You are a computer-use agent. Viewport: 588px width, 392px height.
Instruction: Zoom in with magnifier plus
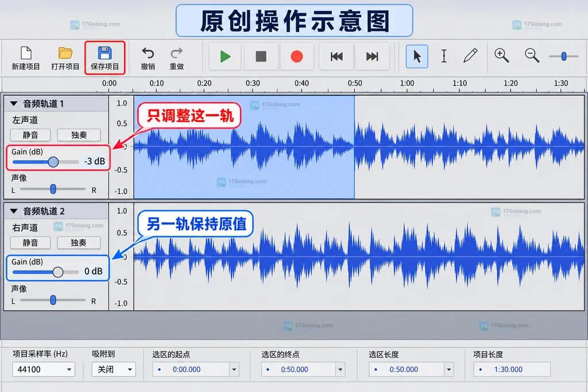pyautogui.click(x=501, y=56)
